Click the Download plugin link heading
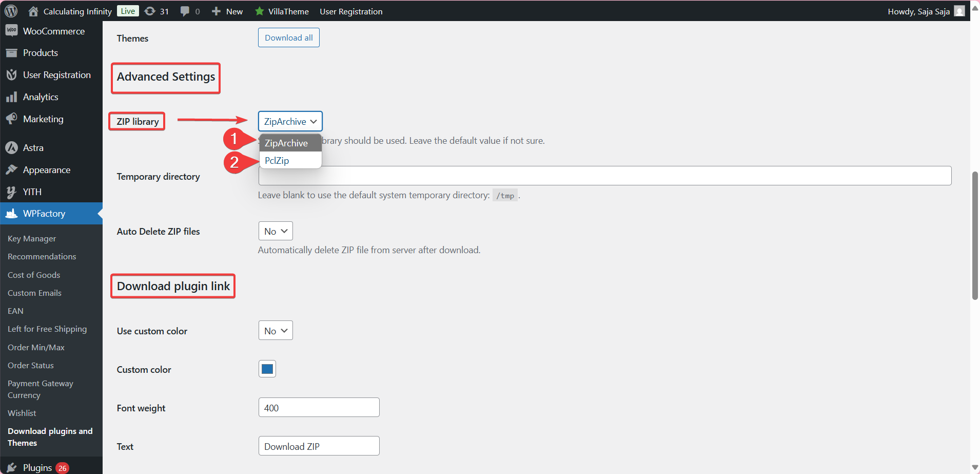 point(173,286)
